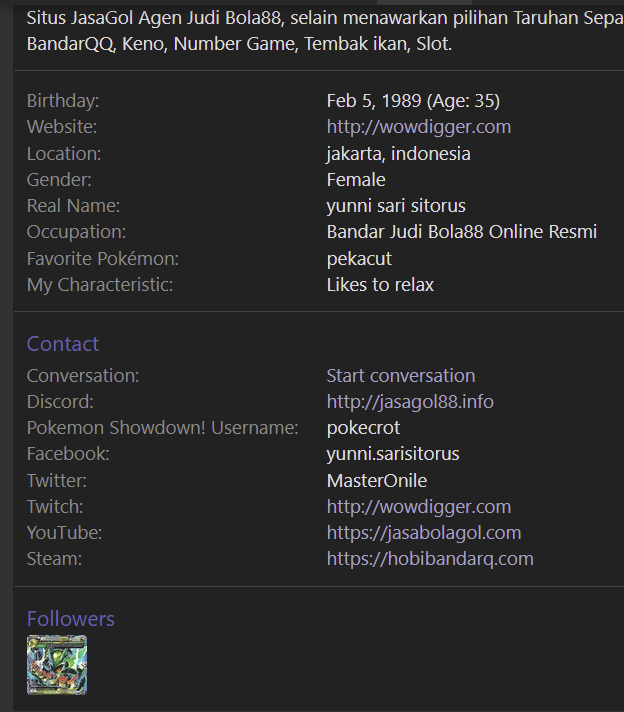Click the Start conversation link
This screenshot has width=624, height=712.
[401, 376]
